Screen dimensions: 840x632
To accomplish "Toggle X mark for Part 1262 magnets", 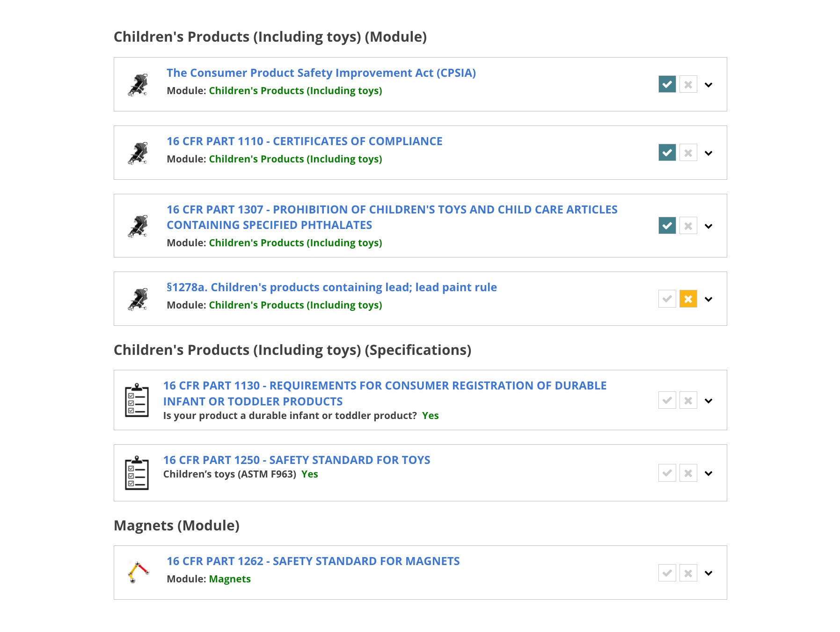I will [688, 573].
